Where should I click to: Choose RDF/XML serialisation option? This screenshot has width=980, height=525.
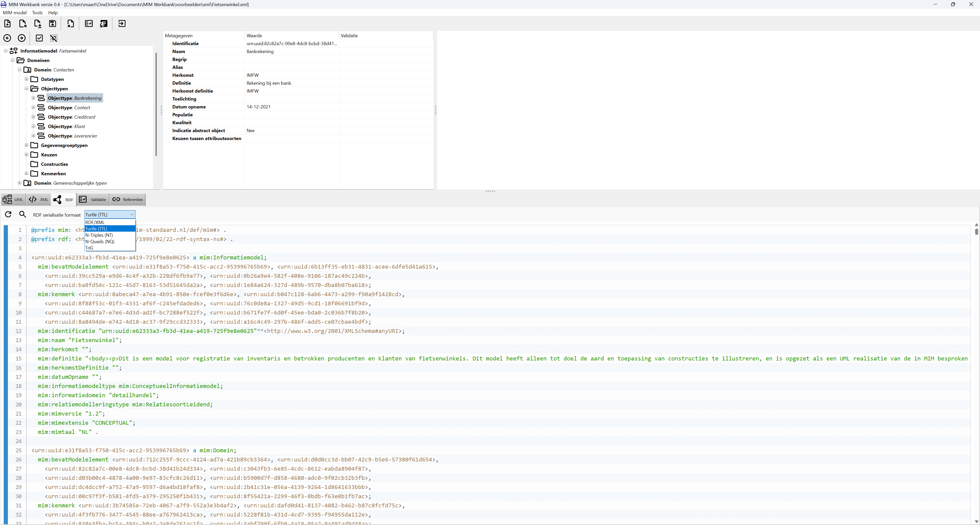(95, 222)
